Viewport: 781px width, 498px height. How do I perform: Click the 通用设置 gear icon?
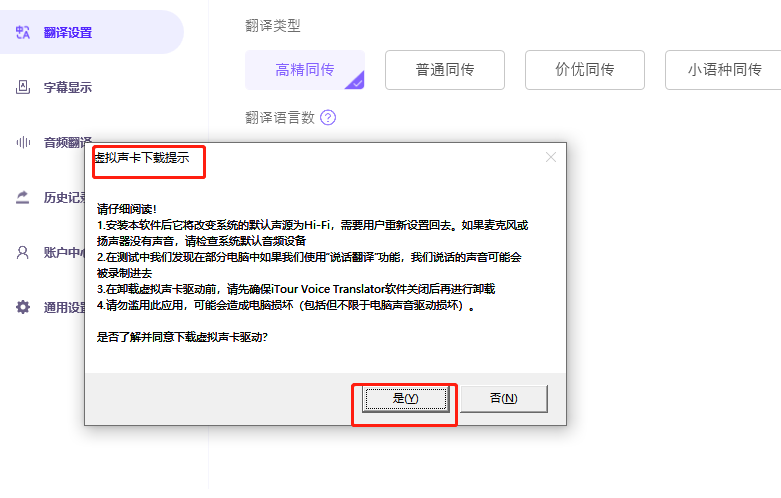23,307
